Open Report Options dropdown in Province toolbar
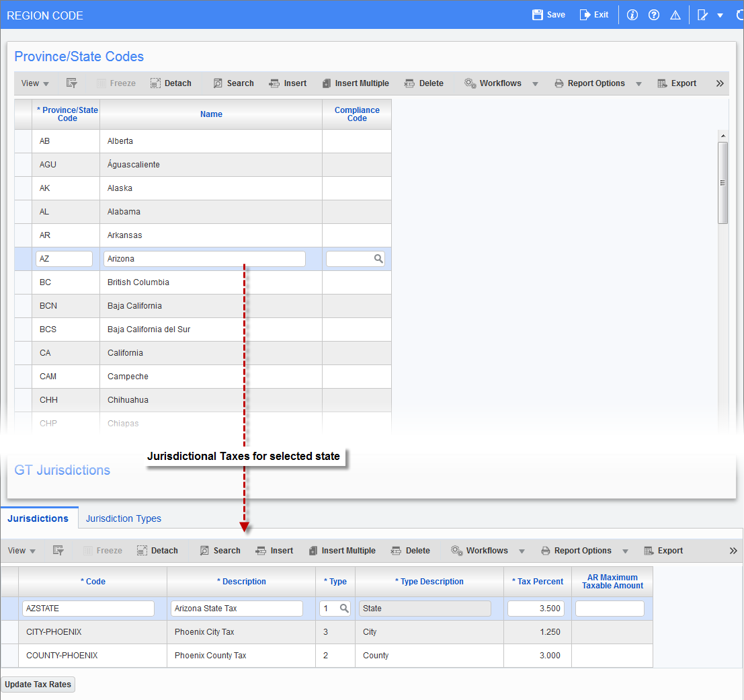 638,83
